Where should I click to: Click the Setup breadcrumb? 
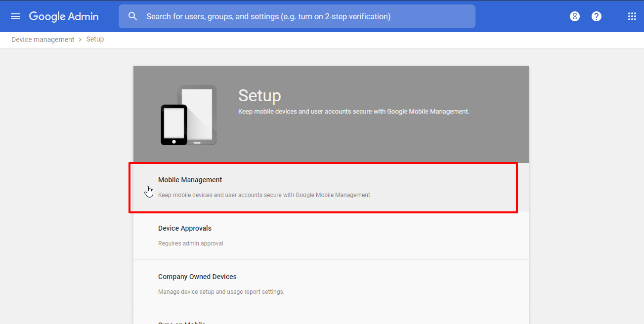pyautogui.click(x=95, y=40)
